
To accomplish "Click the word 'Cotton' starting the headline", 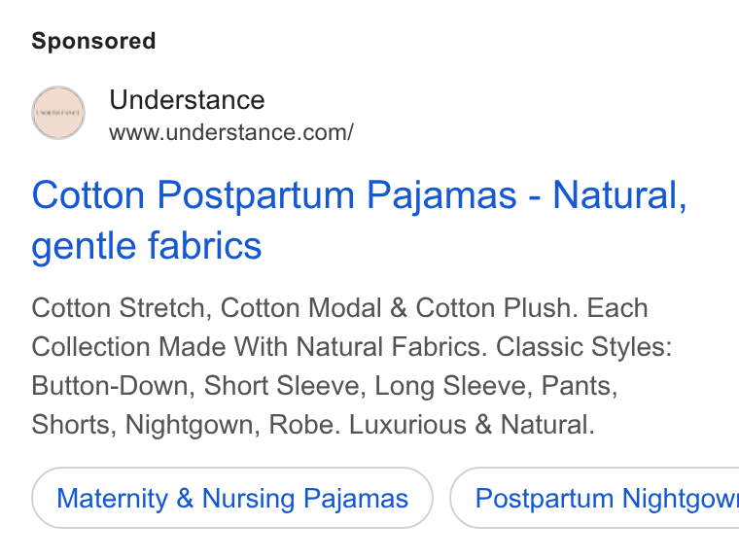I will 88,195.
